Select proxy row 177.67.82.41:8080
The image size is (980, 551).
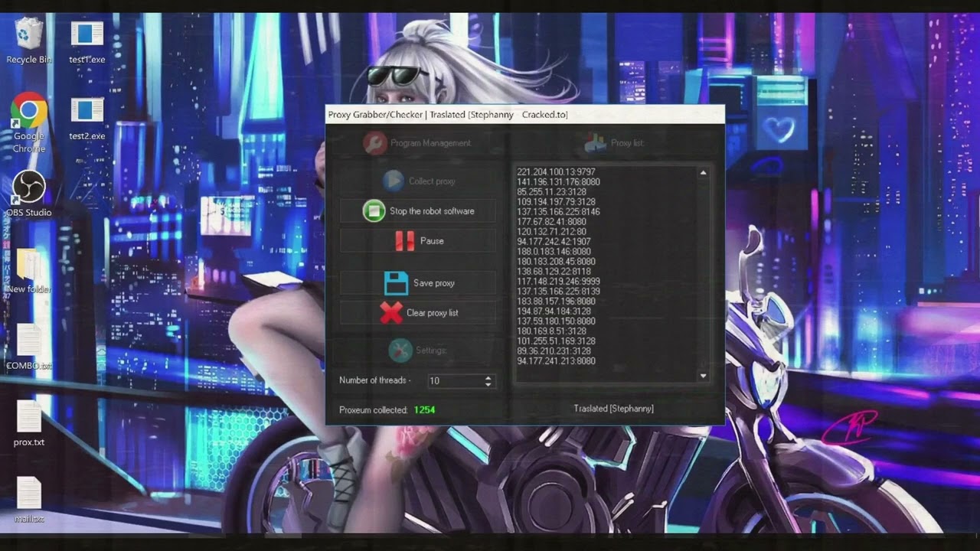click(552, 222)
